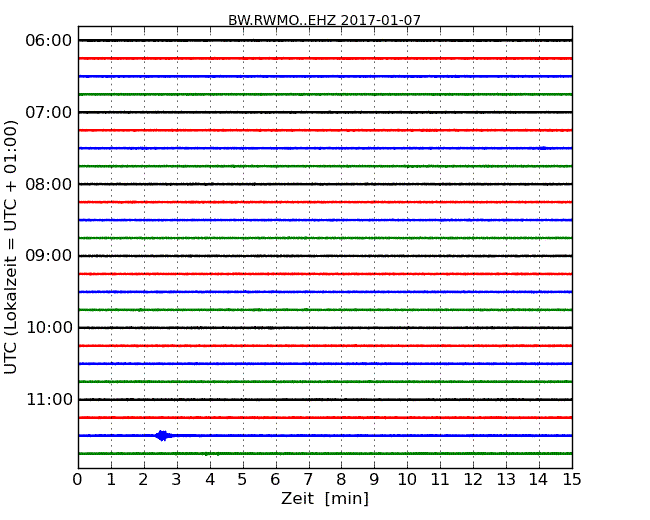The image size is (650, 520).
Task: Click x-axis tick label 13
Action: pyautogui.click(x=506, y=480)
